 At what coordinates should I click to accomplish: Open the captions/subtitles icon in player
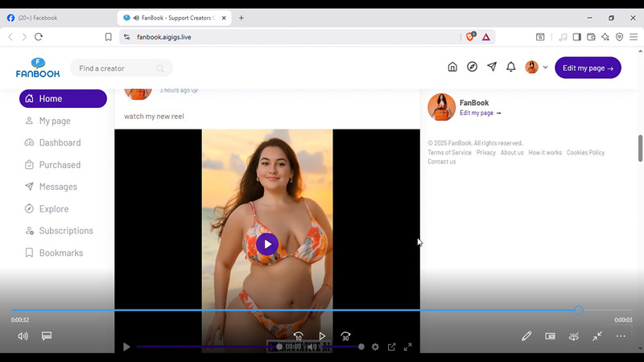[x=47, y=336]
